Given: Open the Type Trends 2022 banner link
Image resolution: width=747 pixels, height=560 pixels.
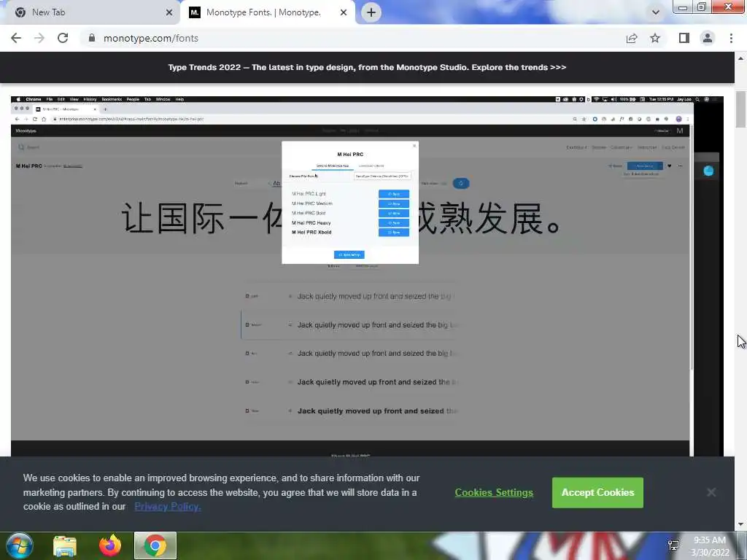Looking at the screenshot, I should [x=367, y=67].
